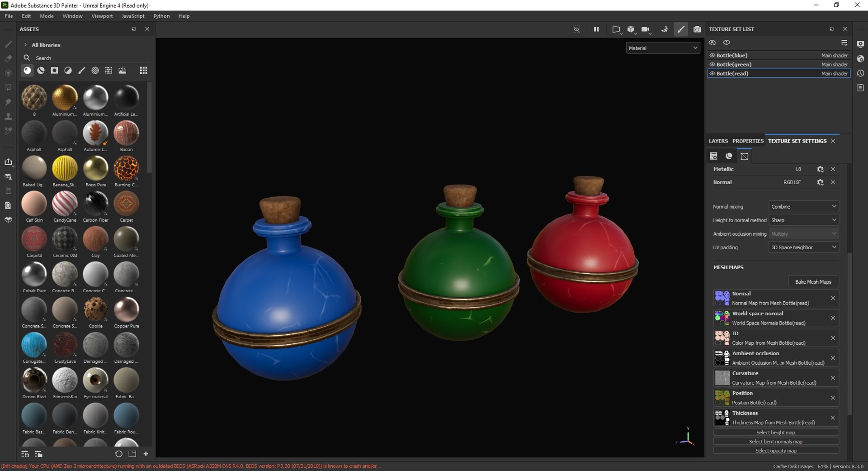The height and width of the screenshot is (471, 868).
Task: Select the Eraser tool in left toolbar
Action: [x=8, y=58]
